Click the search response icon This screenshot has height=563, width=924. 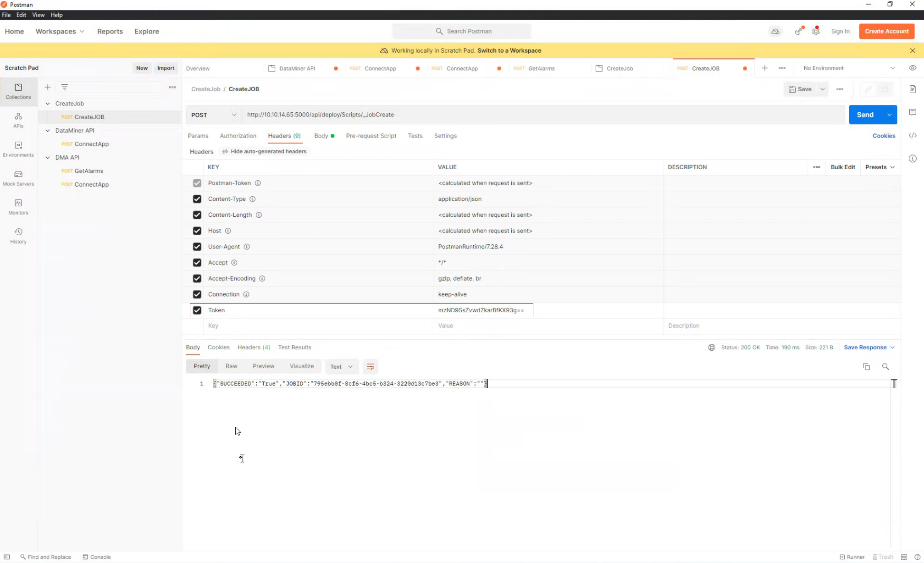point(885,366)
